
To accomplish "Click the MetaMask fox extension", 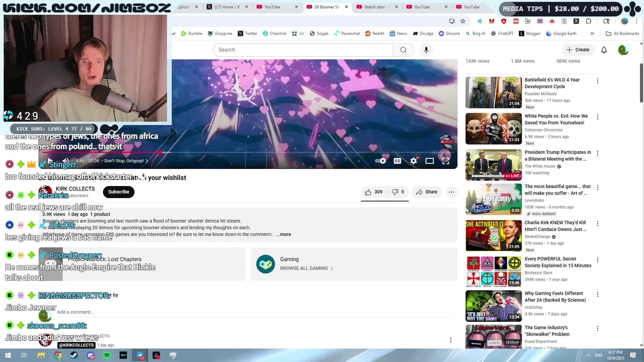I will tap(492, 21).
